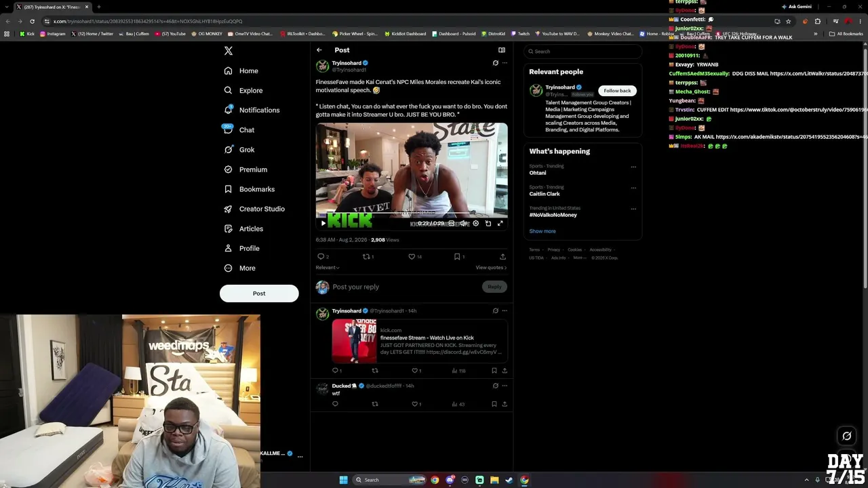This screenshot has width=868, height=488.
Task: Open Chat in the X sidebar
Action: 239,129
